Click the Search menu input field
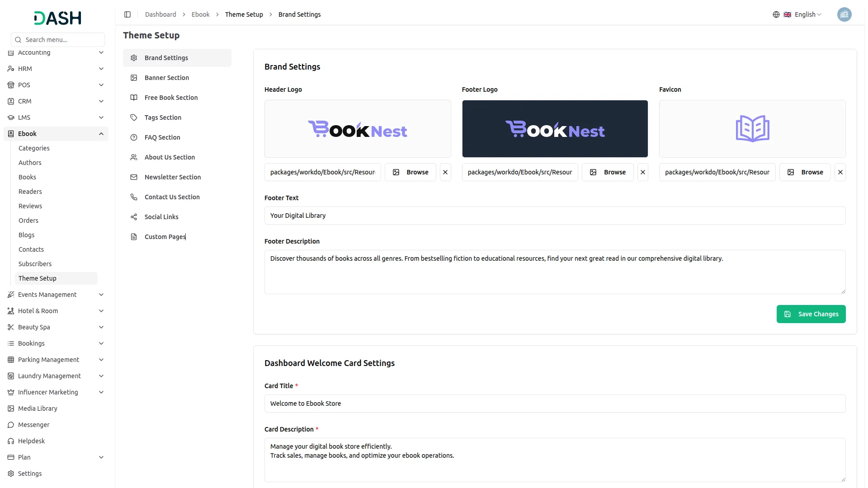This screenshot has width=868, height=488. tap(58, 40)
